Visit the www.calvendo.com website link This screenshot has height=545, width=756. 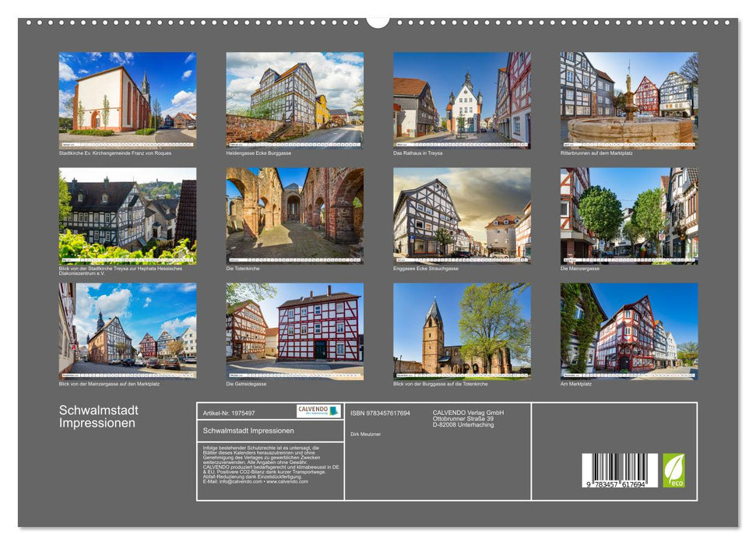(288, 482)
